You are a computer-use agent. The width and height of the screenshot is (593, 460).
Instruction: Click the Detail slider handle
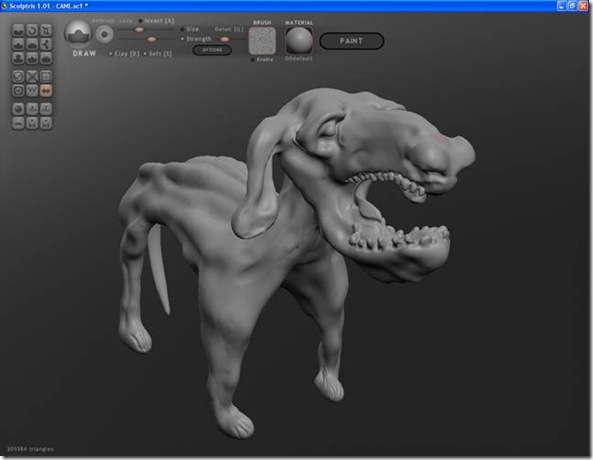pos(224,39)
